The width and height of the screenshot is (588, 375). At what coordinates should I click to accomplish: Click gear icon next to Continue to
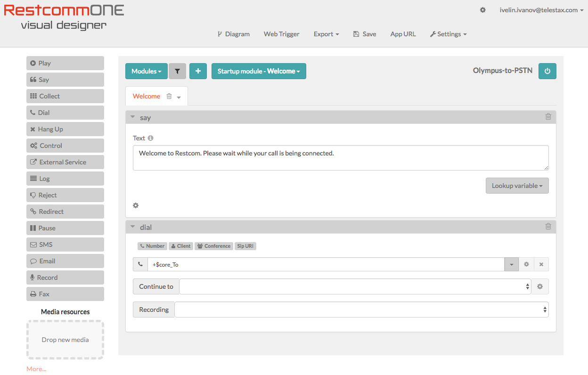(x=540, y=286)
